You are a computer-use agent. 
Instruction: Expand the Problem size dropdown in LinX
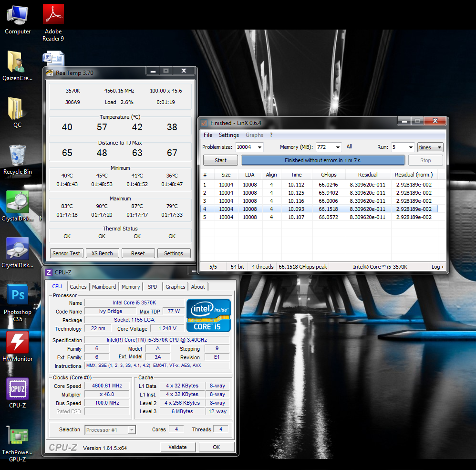pos(259,147)
